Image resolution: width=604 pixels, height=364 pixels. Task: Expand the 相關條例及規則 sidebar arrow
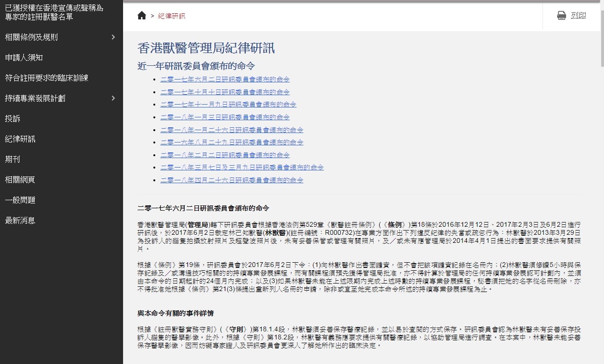pyautogui.click(x=113, y=37)
